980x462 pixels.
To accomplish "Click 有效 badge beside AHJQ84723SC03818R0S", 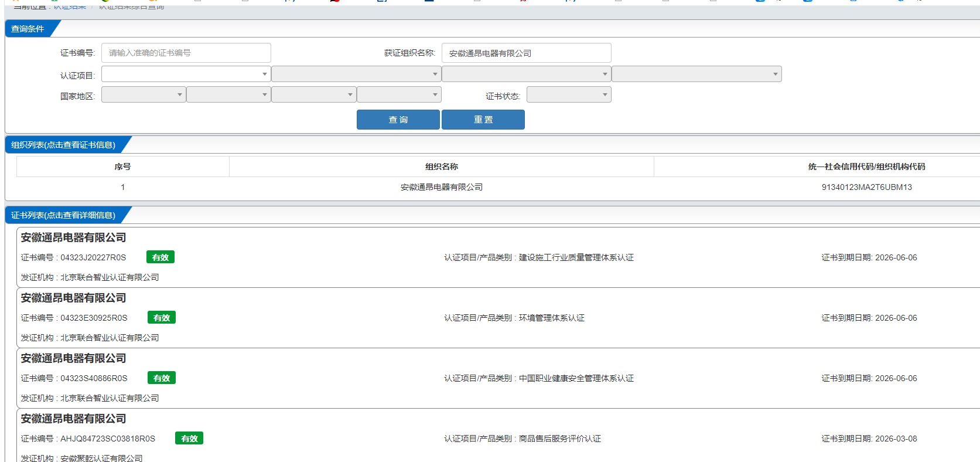I will [x=189, y=439].
